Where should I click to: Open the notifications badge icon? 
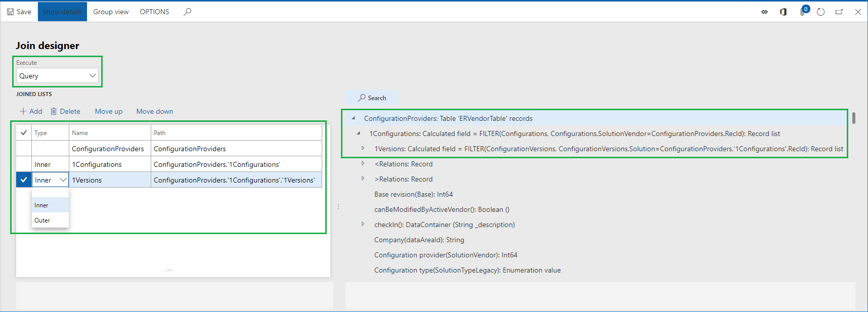pos(803,11)
